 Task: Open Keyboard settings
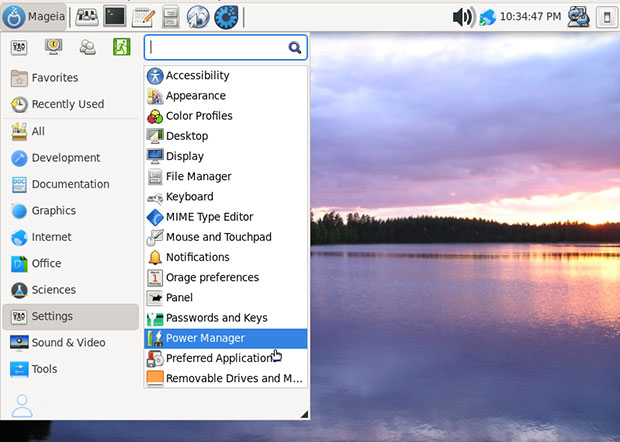(x=226, y=196)
